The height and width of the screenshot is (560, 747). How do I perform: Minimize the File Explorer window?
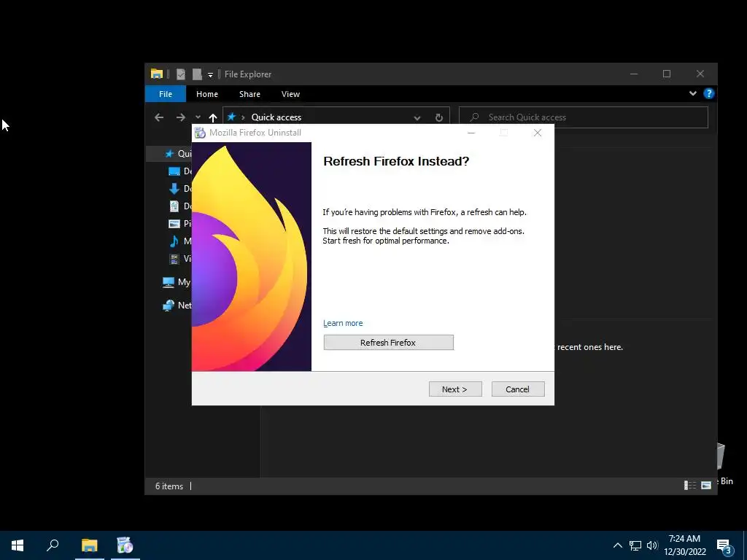[634, 74]
